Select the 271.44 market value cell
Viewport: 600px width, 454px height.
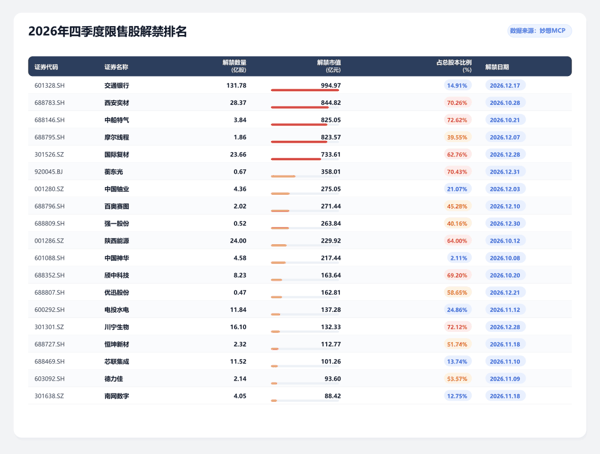331,206
